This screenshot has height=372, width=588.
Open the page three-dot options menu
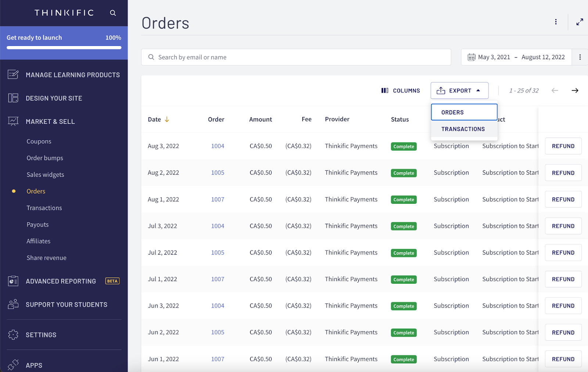556,22
